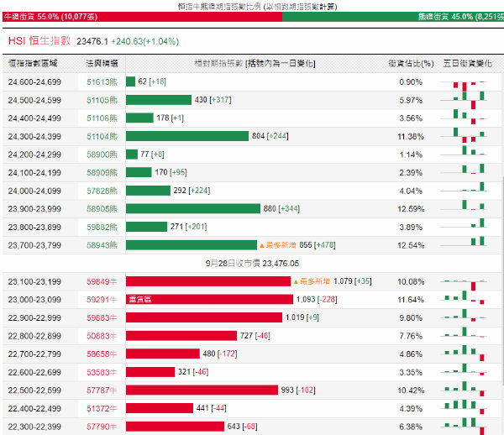
Task: Click the 855 [+478] value
Action: pyautogui.click(x=318, y=245)
